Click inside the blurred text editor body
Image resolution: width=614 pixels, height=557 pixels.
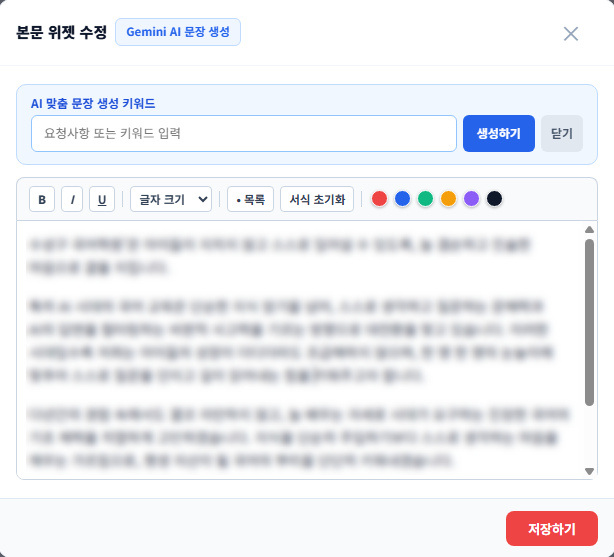coord(300,349)
